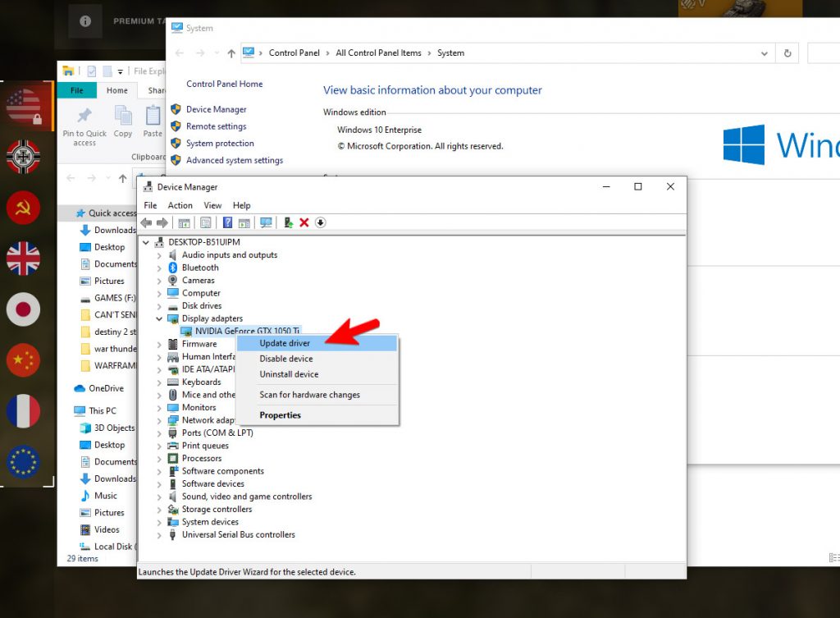Open the Remote settings link
840x618 pixels.
[x=217, y=126]
